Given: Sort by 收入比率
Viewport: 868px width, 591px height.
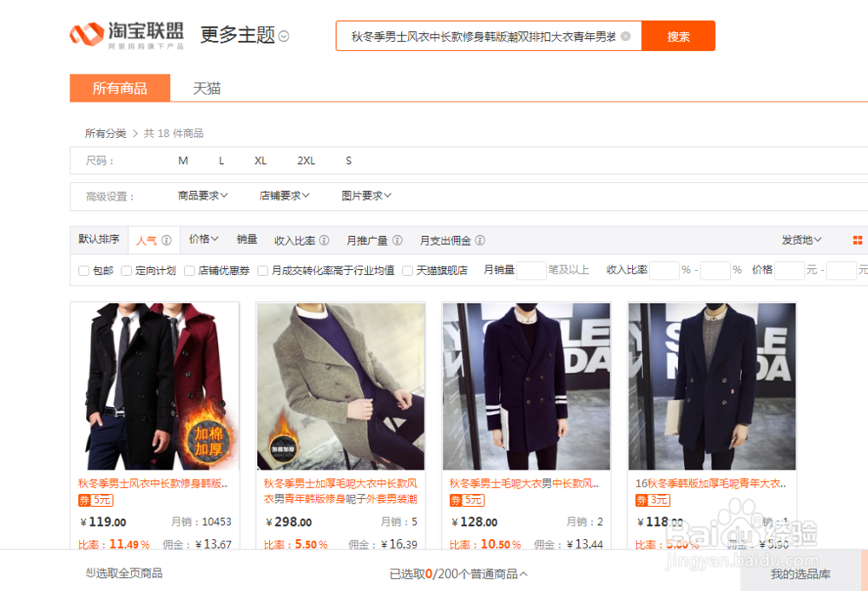Looking at the screenshot, I should point(294,240).
